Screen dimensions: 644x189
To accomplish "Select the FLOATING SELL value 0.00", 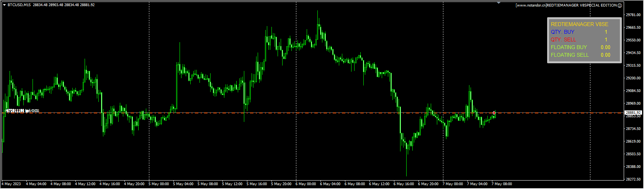I will tap(605, 55).
